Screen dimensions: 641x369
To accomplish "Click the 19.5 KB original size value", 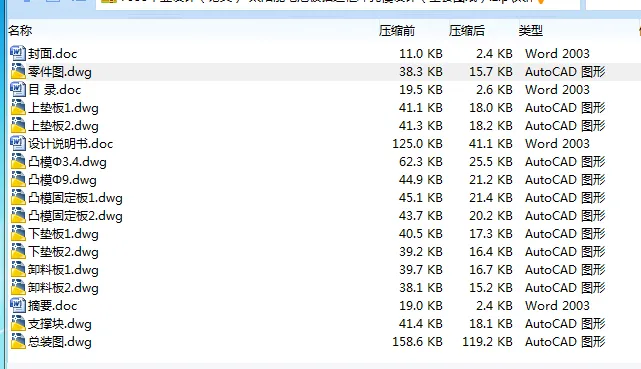I will pos(421,89).
